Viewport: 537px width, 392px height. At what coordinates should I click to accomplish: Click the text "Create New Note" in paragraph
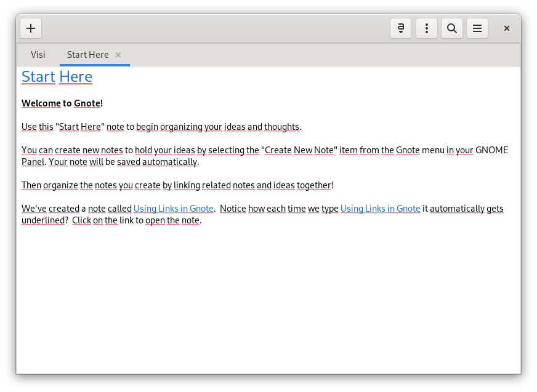[299, 150]
